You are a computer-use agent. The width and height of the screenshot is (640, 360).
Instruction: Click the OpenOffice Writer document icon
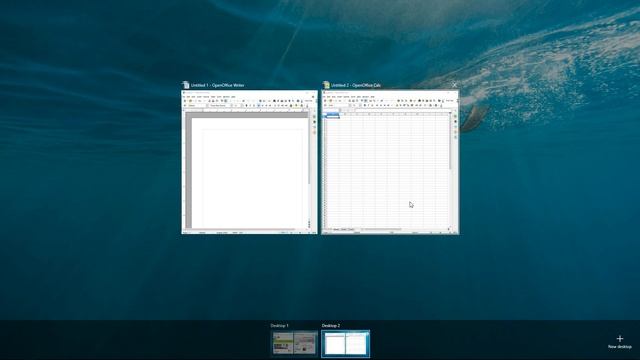tap(186, 85)
